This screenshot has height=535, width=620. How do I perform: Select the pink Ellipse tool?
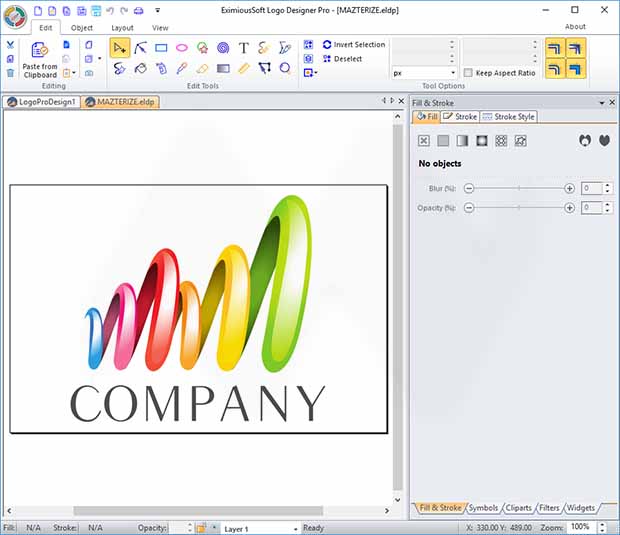(182, 48)
